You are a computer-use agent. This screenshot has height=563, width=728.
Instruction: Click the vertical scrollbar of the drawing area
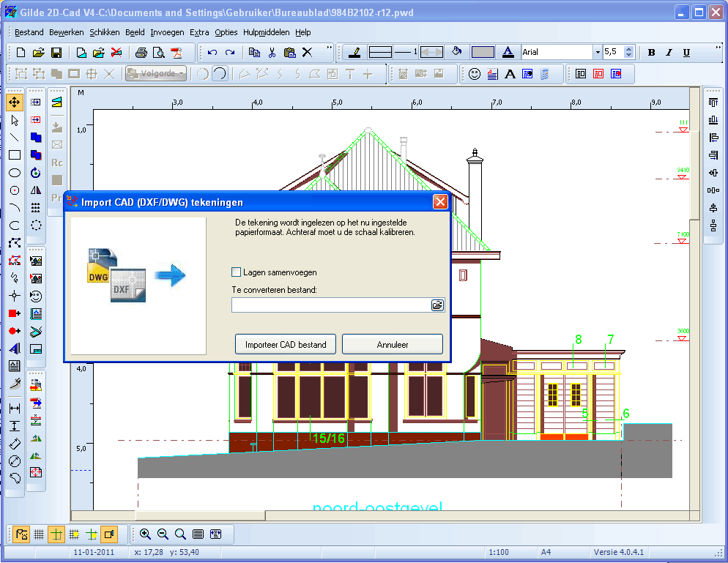tap(694, 299)
